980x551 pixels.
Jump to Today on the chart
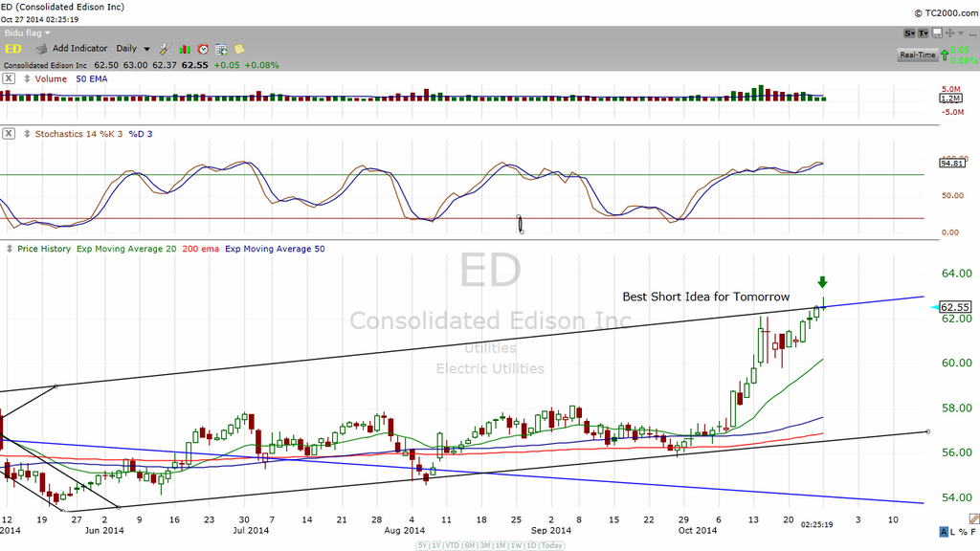tap(551, 545)
